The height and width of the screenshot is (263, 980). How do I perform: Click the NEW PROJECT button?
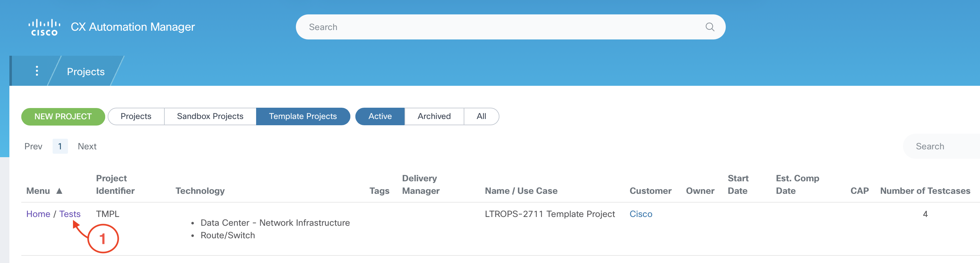click(x=63, y=116)
